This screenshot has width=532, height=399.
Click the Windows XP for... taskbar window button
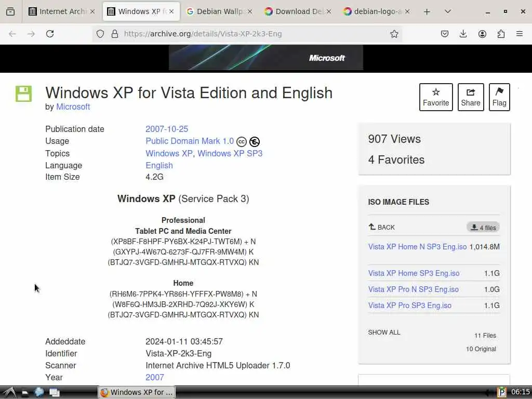coord(137,392)
